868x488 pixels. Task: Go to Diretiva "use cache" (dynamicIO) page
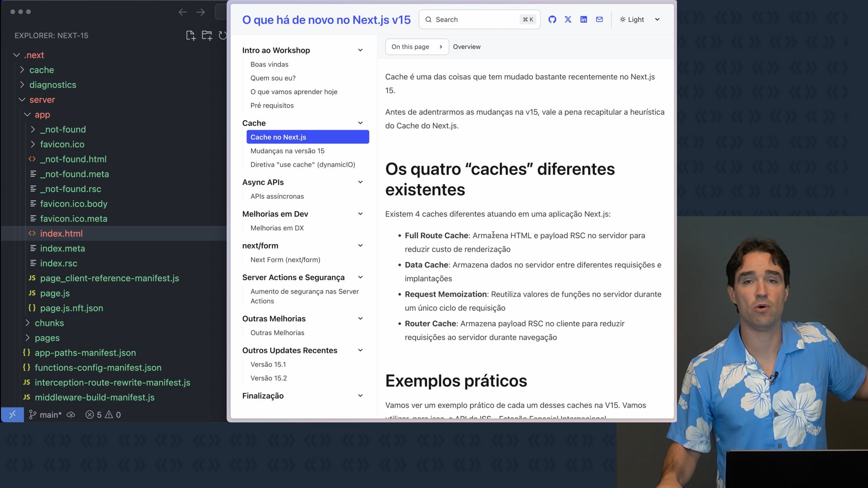(x=303, y=164)
